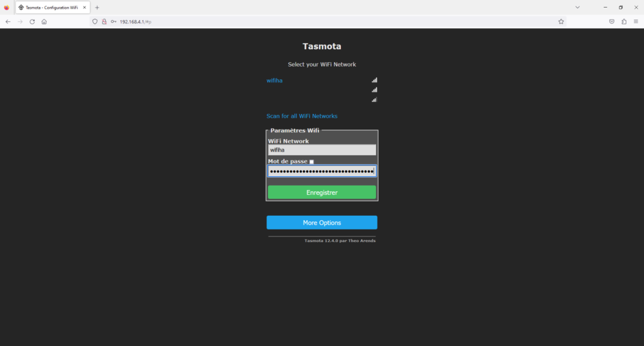This screenshot has width=644, height=346.
Task: Open a new browser tab
Action: click(97, 8)
